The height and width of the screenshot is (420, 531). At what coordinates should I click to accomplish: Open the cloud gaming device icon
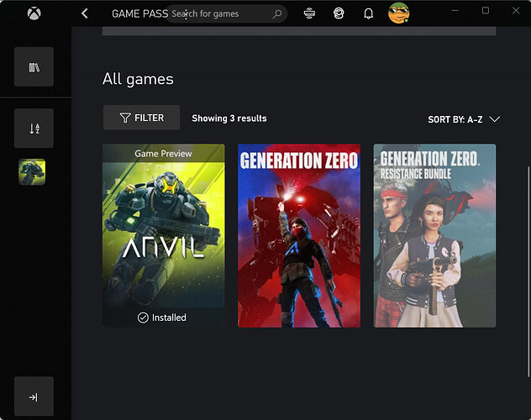309,13
